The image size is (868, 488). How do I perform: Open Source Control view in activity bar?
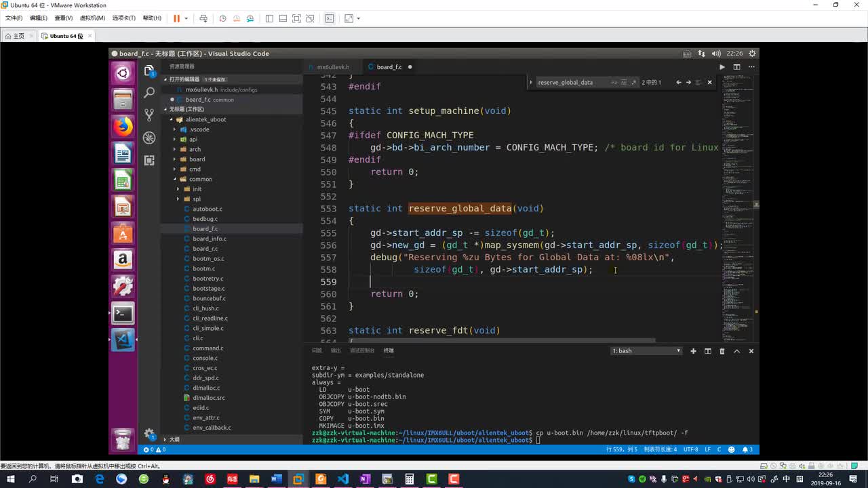coord(149,115)
